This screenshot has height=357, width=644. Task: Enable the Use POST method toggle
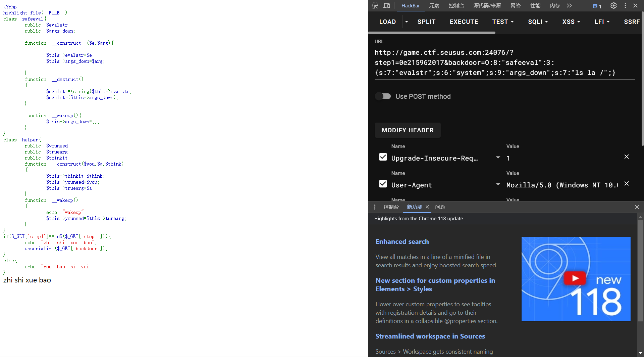tap(383, 96)
